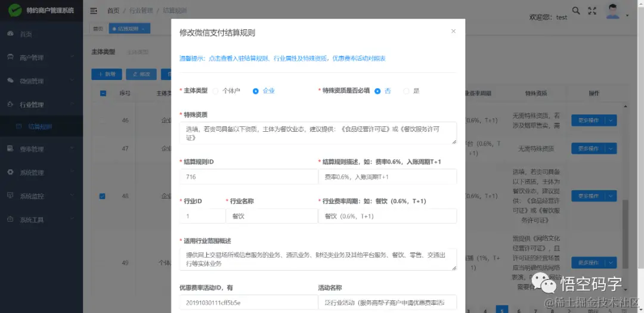The width and height of the screenshot is (644, 313).
Task: Click the 行业名称 field showing 餐饮
Action: (x=271, y=216)
